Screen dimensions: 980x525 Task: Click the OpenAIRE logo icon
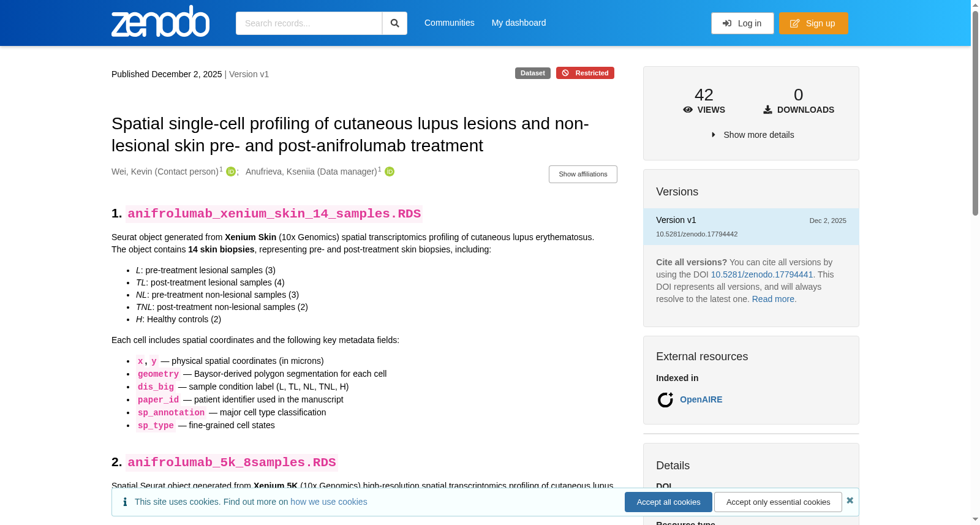[665, 399]
